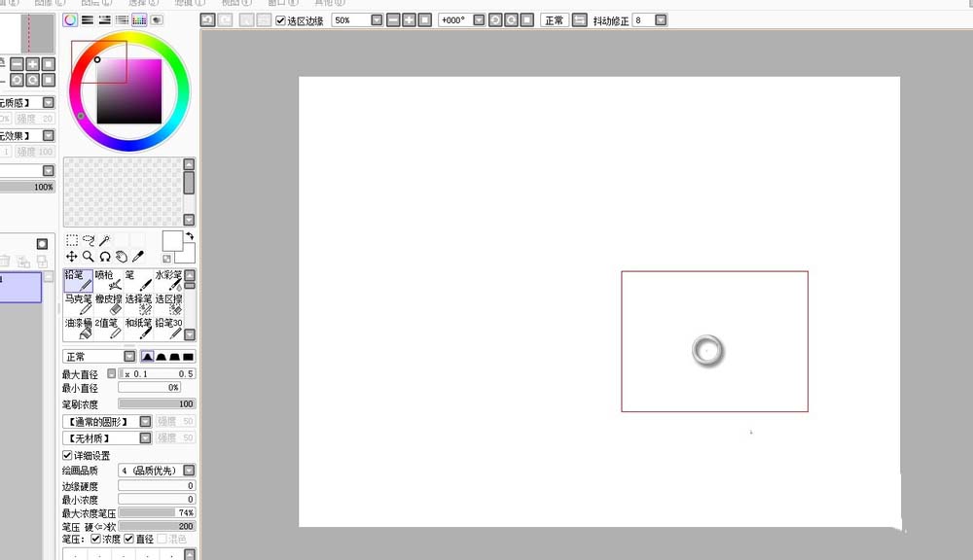Flip canvas horizontally icon beside 正常
This screenshot has height=560, width=973.
pyautogui.click(x=580, y=19)
